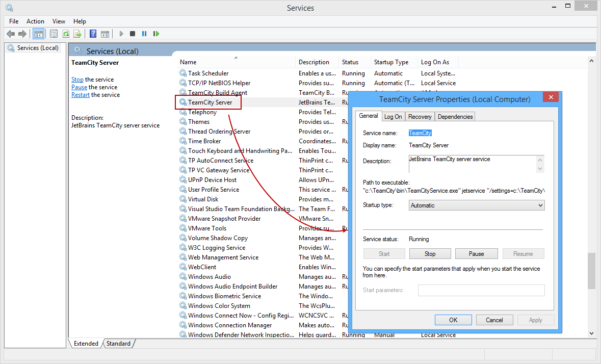Open the Help menu
Image resolution: width=601 pixels, height=364 pixels.
tap(80, 21)
